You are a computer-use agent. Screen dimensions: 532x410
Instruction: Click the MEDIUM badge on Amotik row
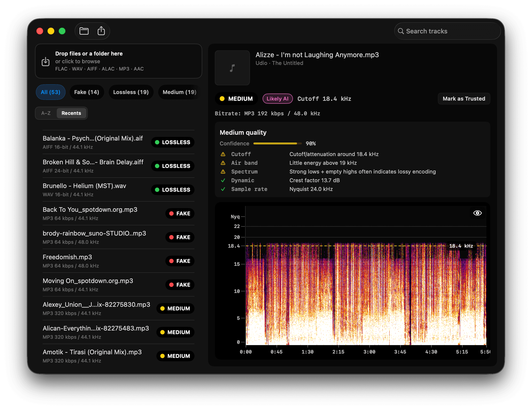click(175, 356)
